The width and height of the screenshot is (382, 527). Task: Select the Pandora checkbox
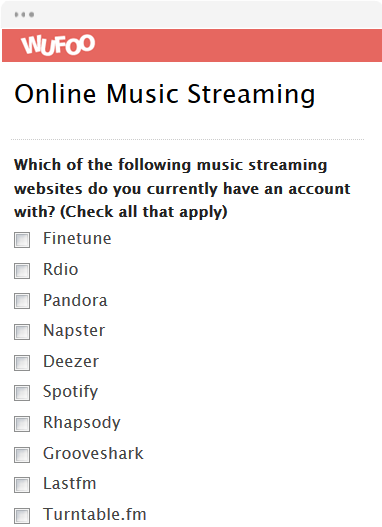click(22, 301)
